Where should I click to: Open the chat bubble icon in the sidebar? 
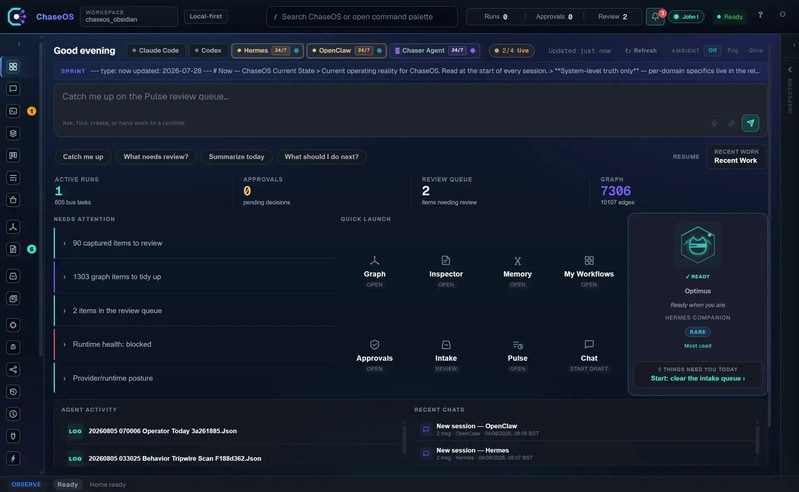pyautogui.click(x=13, y=89)
